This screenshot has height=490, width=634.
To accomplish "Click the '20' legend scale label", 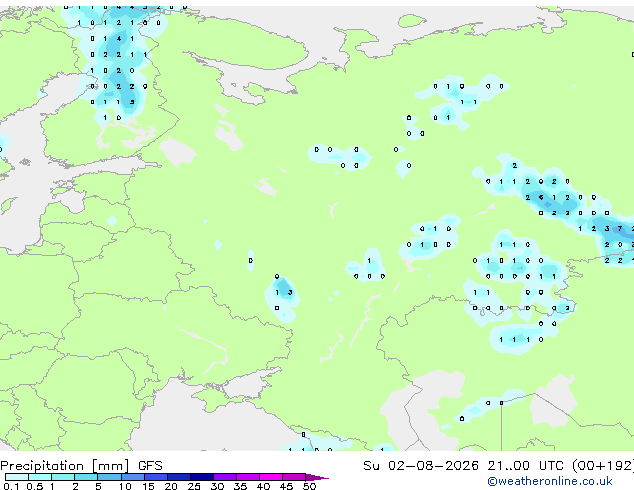I will tap(171, 486).
